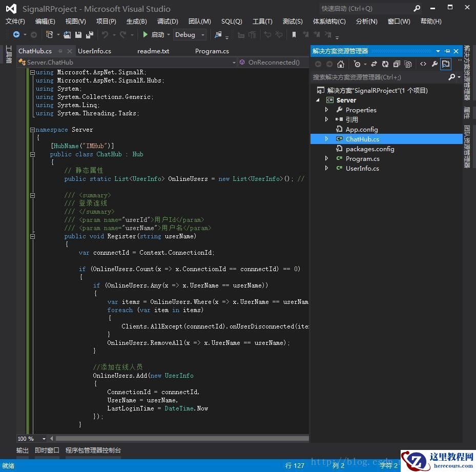Click the Save All toolbar icon
This screenshot has height=472, width=476.
click(90, 35)
